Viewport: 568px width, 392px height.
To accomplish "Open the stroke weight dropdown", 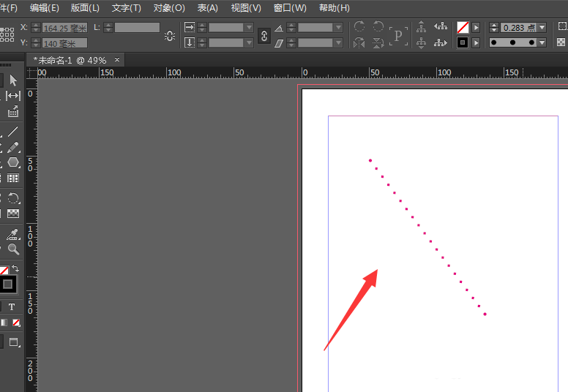I will coord(542,28).
